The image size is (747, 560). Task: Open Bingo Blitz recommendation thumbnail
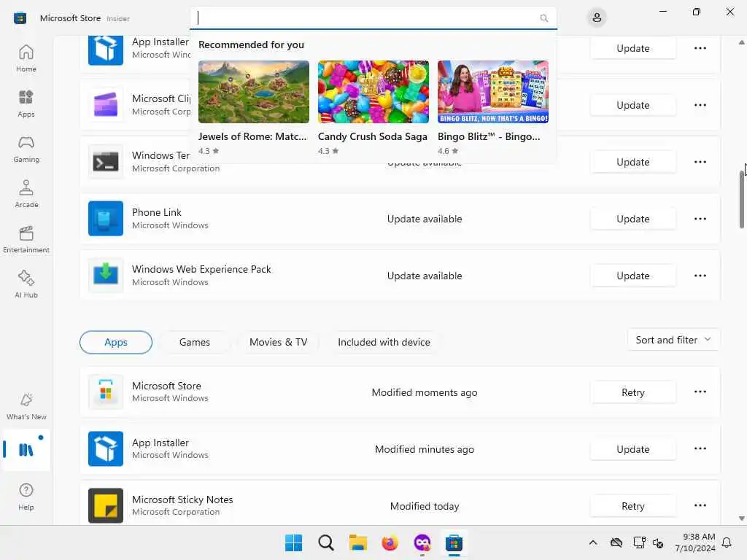pyautogui.click(x=492, y=92)
